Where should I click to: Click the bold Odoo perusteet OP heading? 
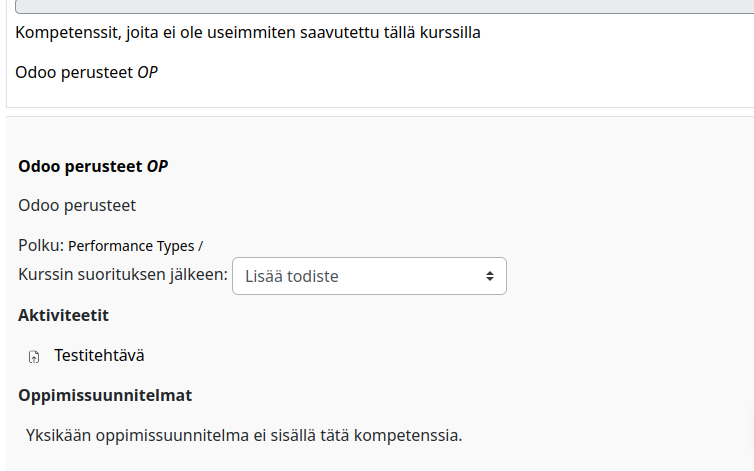click(x=92, y=166)
